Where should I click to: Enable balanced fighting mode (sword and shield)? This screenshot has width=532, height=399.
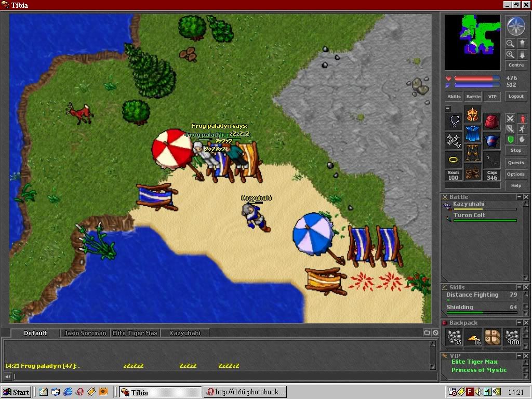click(x=510, y=129)
